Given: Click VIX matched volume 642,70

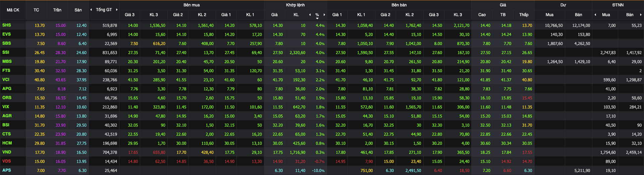Looking at the screenshot, I should pos(299,107).
